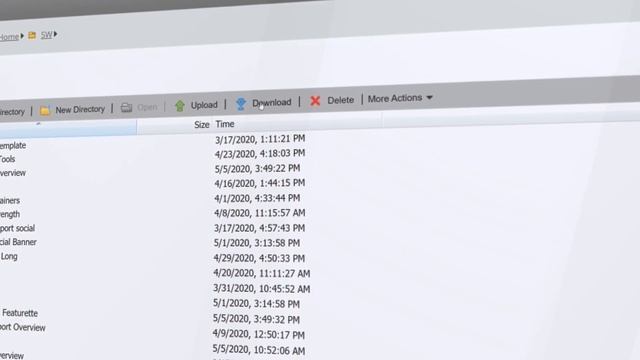The height and width of the screenshot is (360, 640).
Task: Select the row dated 3/31/2020, 10:45:52 AM
Action: pos(262,289)
